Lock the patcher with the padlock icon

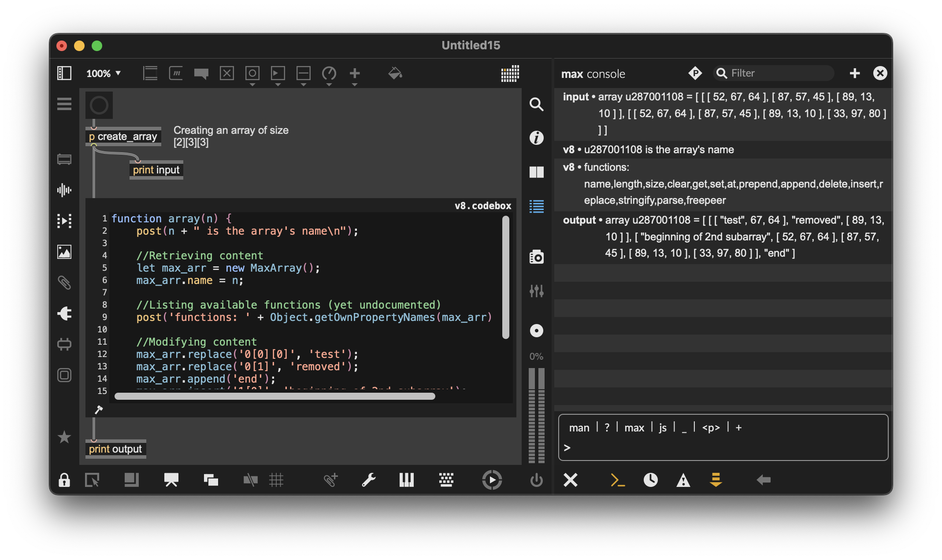(x=64, y=480)
